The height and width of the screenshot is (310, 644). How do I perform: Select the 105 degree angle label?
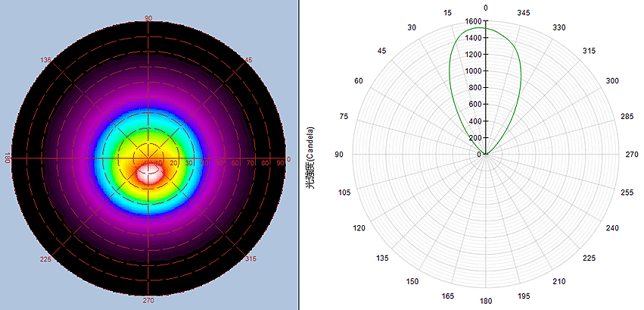point(346,193)
